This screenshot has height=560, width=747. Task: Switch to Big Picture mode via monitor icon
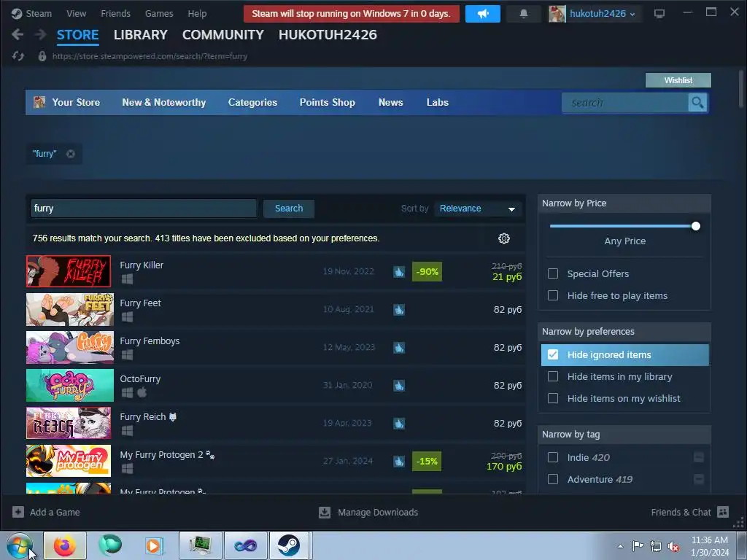pos(659,14)
